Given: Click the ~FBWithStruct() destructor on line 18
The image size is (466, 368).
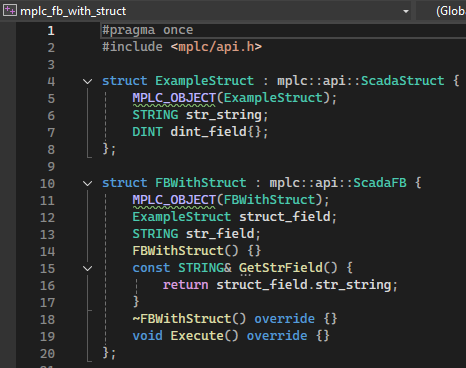Looking at the screenshot, I should tap(189, 319).
